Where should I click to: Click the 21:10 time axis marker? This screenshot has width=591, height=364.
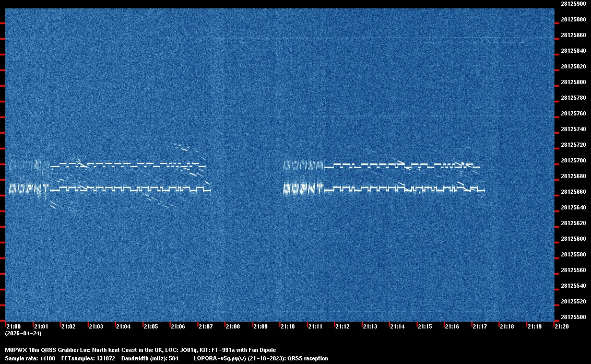(x=288, y=326)
